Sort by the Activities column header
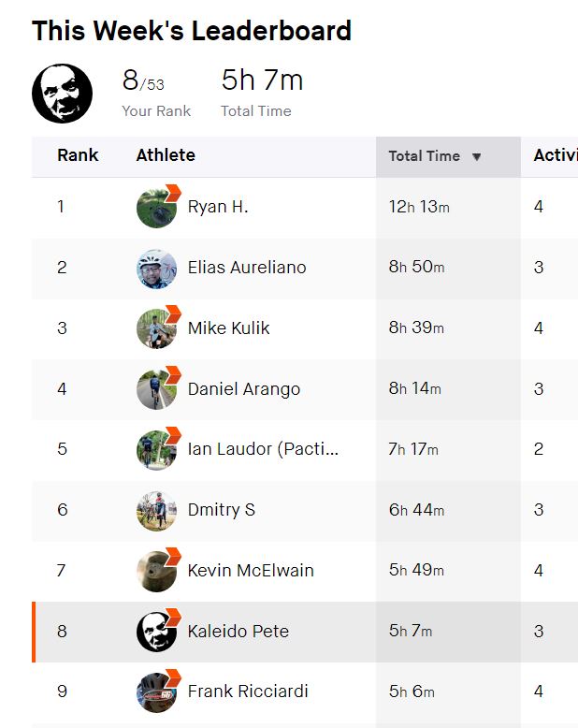The image size is (578, 728). tap(556, 155)
